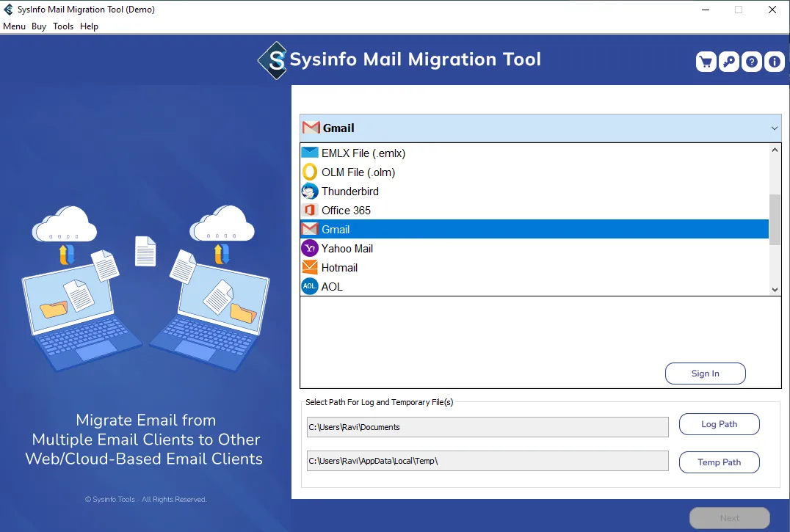Click the disabled Next button

(730, 518)
